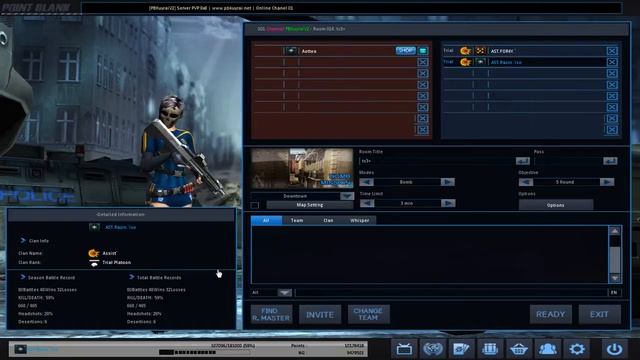The image size is (640, 360).
Task: Increase the Time Limit past 3 min
Action: 447,203
